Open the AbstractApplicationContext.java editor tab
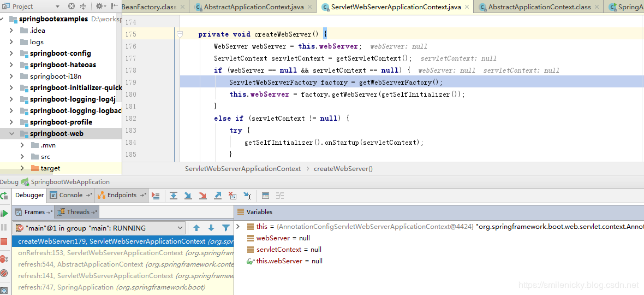This screenshot has height=295, width=644. pos(254,7)
